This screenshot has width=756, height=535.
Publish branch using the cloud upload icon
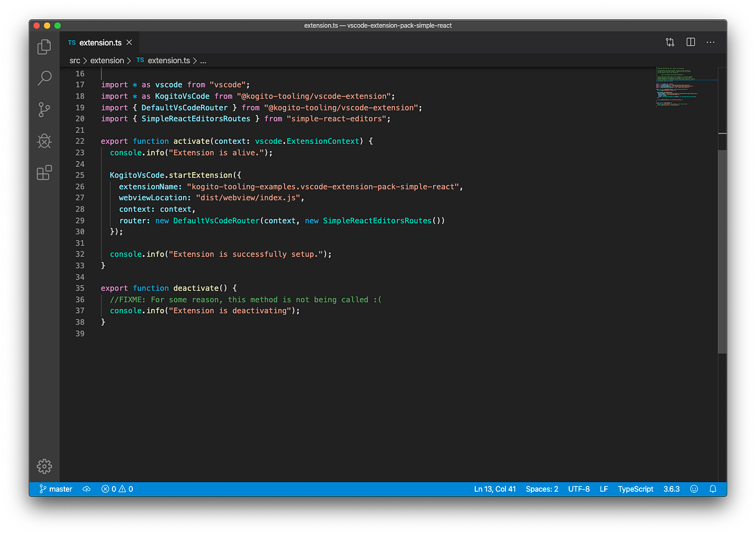[x=86, y=489]
